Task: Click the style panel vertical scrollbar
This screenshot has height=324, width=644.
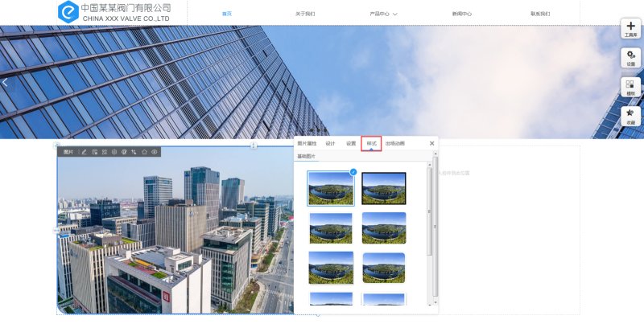Action: [x=430, y=209]
